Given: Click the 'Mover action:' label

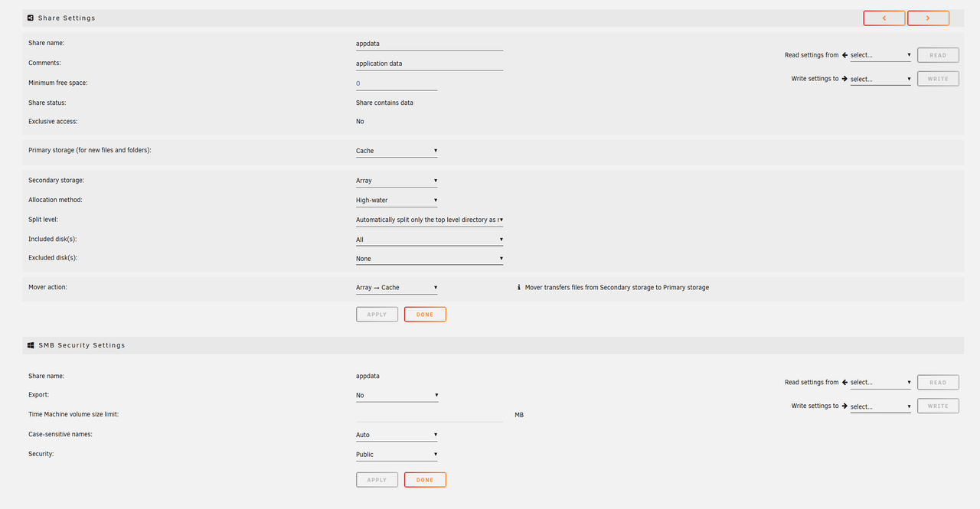Looking at the screenshot, I should click(48, 287).
